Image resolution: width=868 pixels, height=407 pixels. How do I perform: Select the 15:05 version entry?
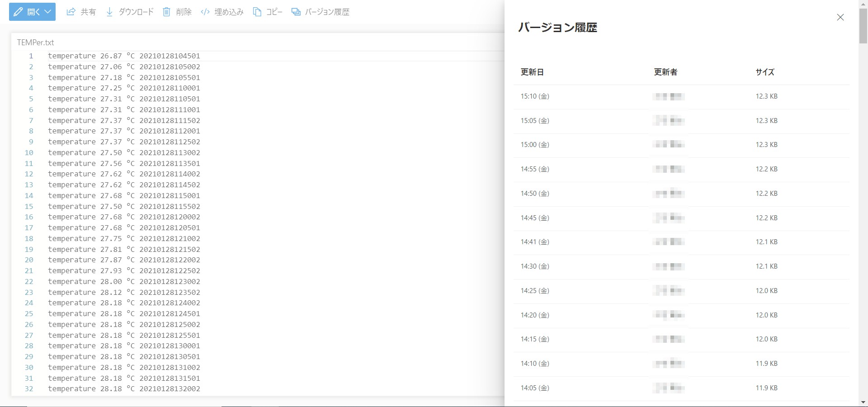point(535,121)
